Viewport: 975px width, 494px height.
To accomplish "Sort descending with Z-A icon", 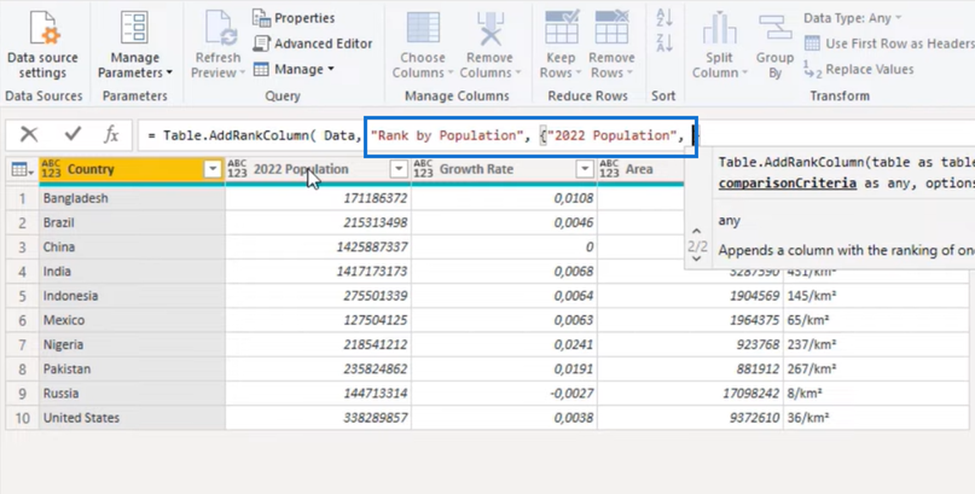I will coord(664,43).
